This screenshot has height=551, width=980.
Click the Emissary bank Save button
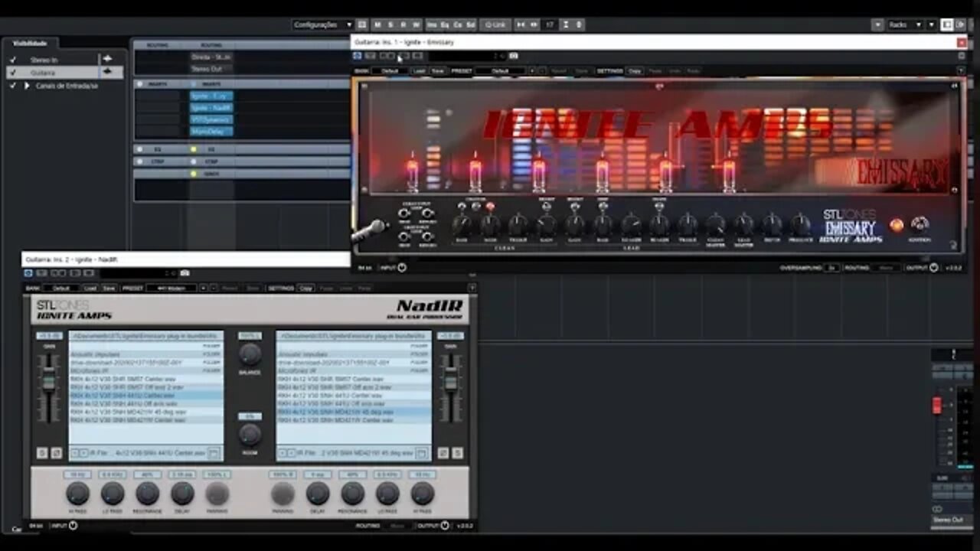tap(437, 71)
